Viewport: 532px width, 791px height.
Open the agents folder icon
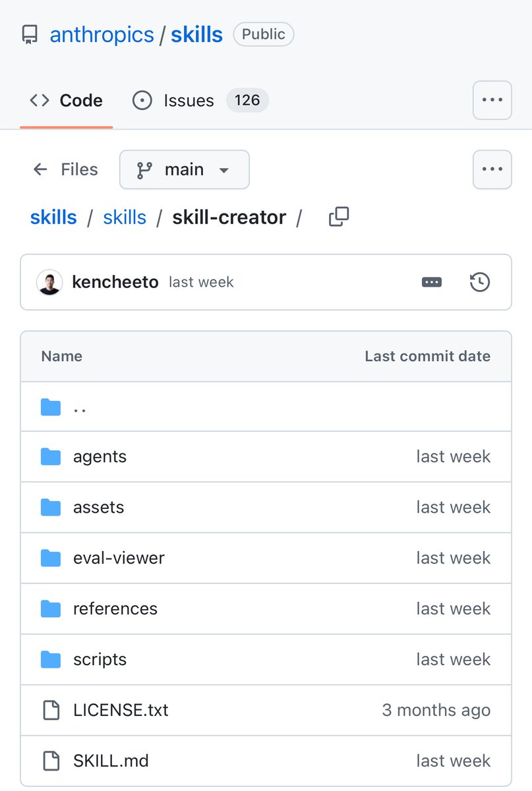tap(51, 457)
